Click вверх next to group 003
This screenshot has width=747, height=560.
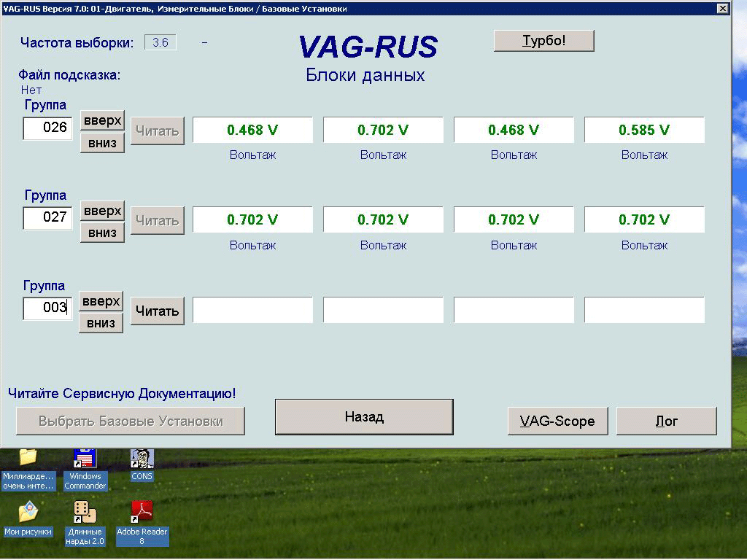(101, 301)
